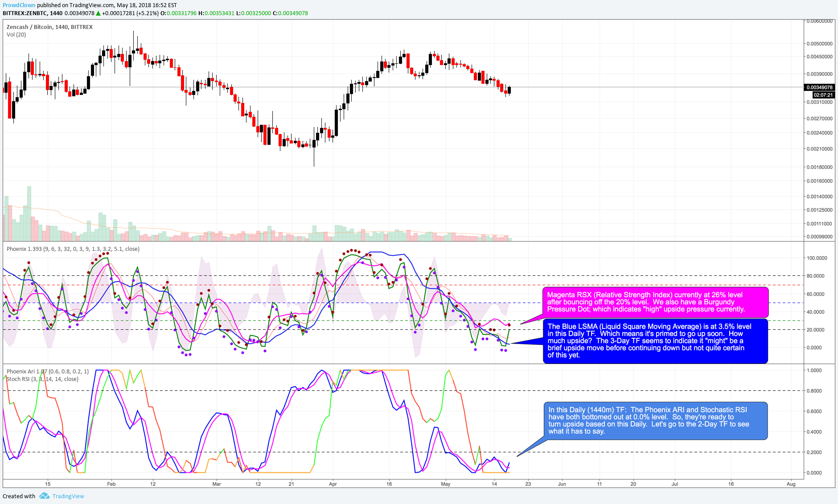Viewport: 838px width, 504px height.
Task: Click the Jul label on time axis
Action: pyautogui.click(x=675, y=484)
